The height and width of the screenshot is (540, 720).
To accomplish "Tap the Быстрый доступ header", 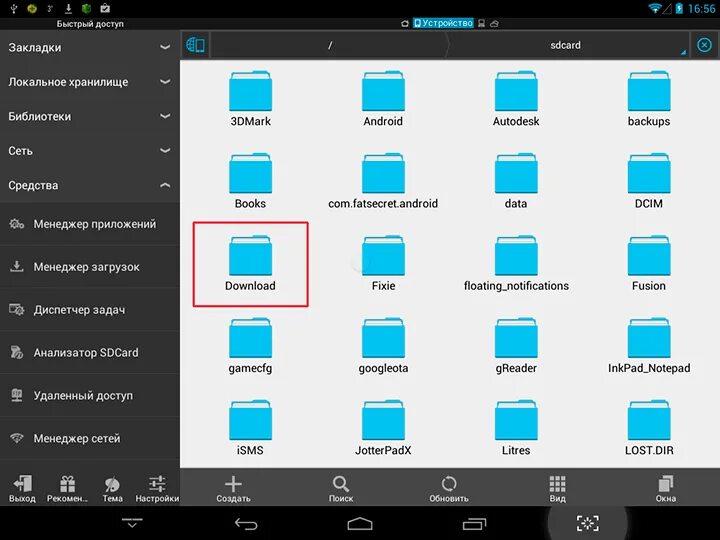I will pos(90,23).
